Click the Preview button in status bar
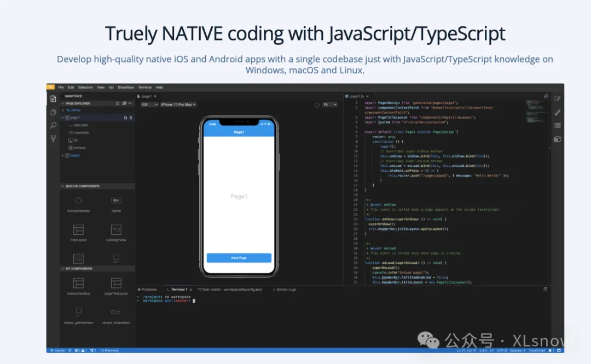This screenshot has width=591, height=364. coord(109,350)
